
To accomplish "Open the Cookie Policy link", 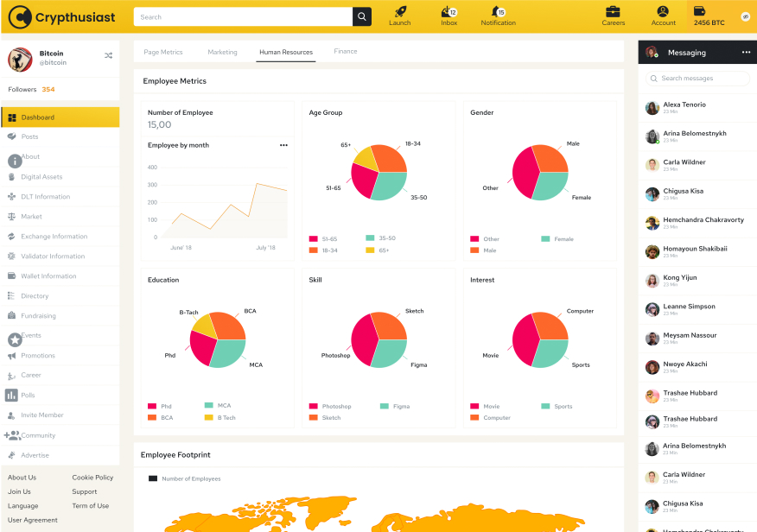I will pyautogui.click(x=92, y=478).
